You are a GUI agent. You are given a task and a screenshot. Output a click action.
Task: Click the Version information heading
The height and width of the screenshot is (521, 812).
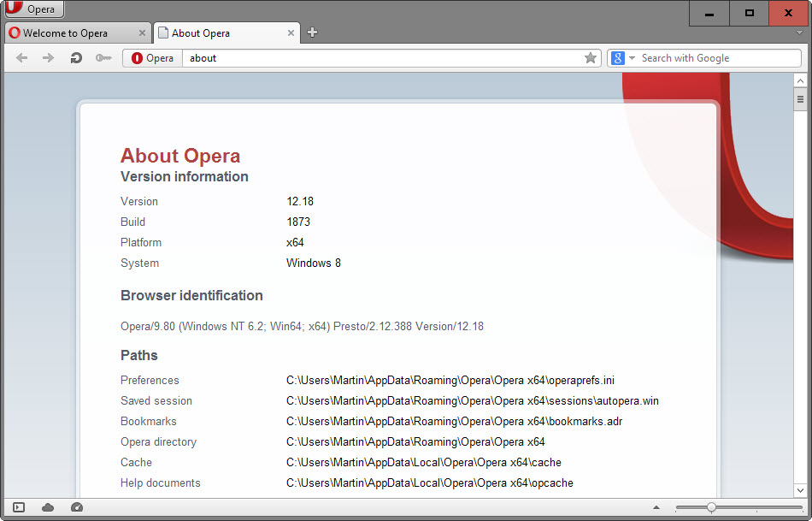tap(185, 177)
